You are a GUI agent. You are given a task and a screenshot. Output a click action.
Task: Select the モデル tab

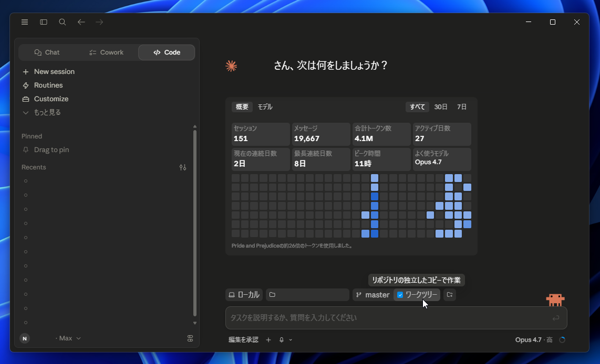coord(265,107)
